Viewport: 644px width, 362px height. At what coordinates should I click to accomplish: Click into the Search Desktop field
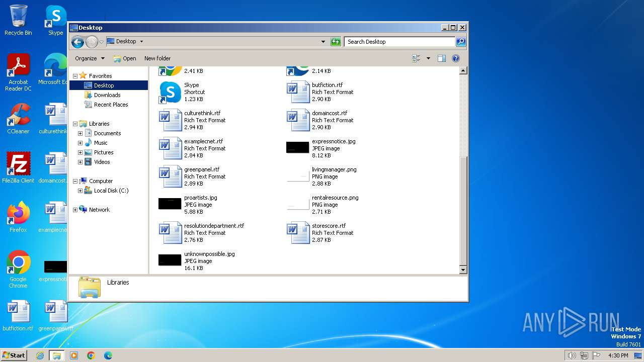400,42
